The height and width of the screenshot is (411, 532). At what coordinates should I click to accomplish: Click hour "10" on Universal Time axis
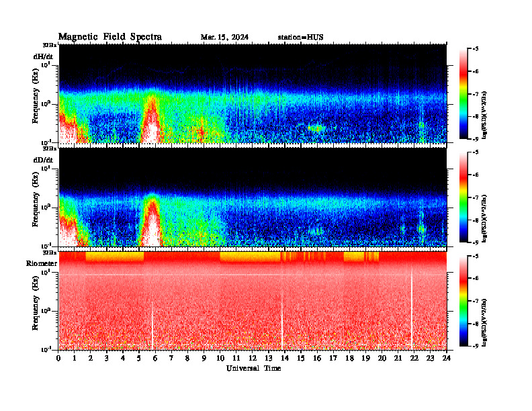[x=220, y=359]
